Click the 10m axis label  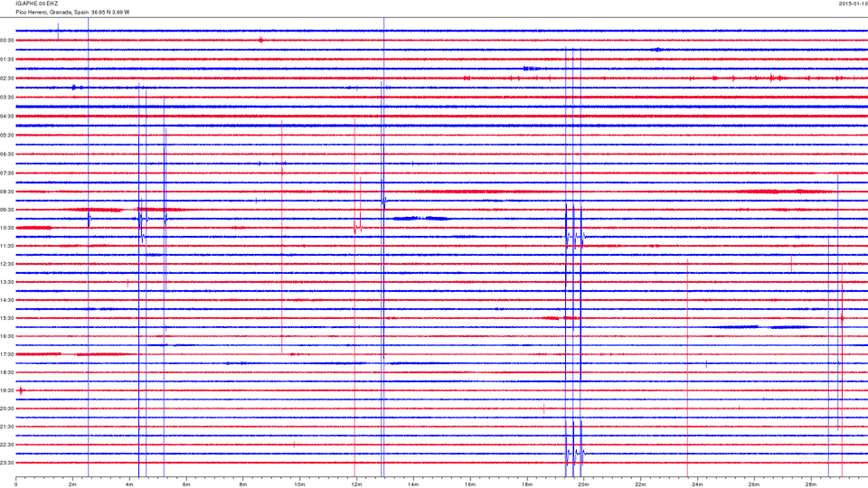coord(299,484)
